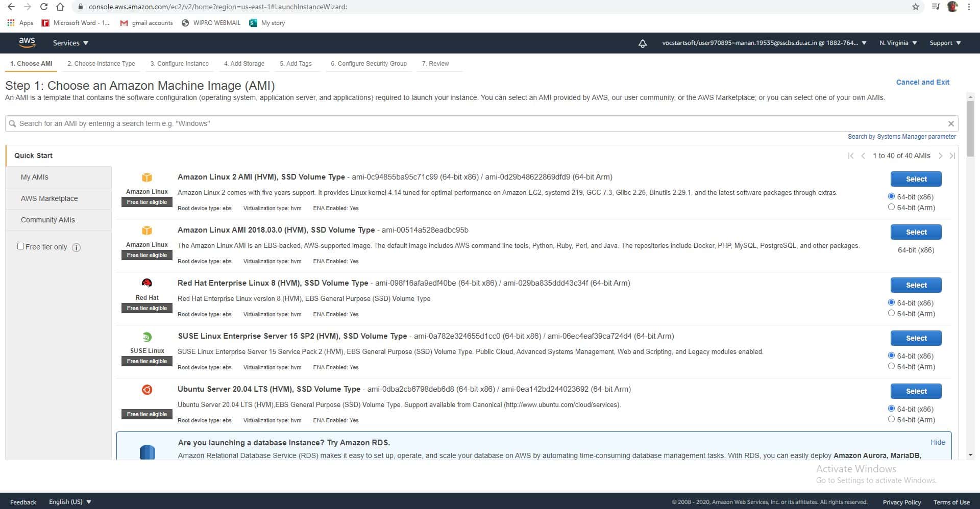Click the browser forward arrow
This screenshot has width=980, height=509.
coord(28,7)
